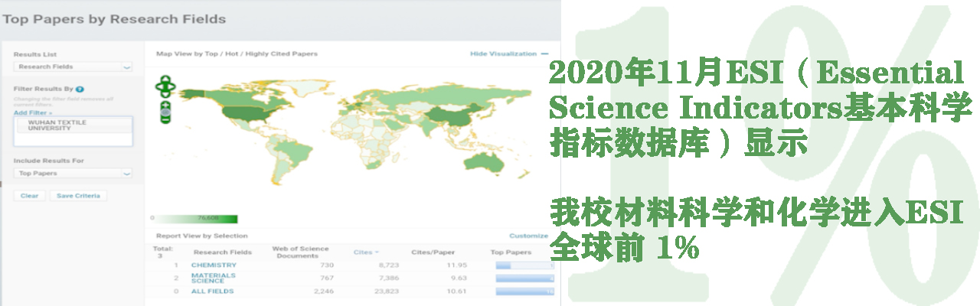Open the ALL FIELDS link

tap(212, 291)
